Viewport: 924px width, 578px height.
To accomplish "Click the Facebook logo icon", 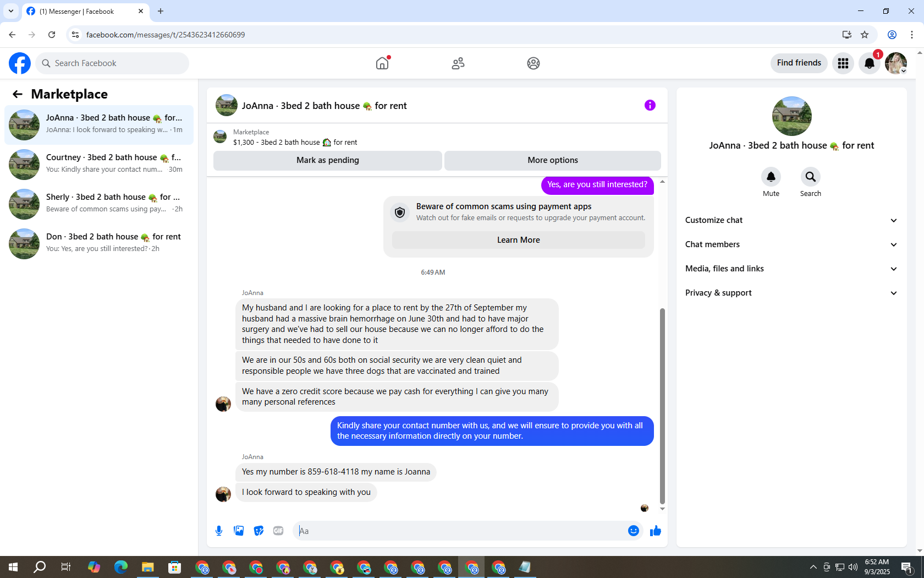I will pyautogui.click(x=20, y=63).
